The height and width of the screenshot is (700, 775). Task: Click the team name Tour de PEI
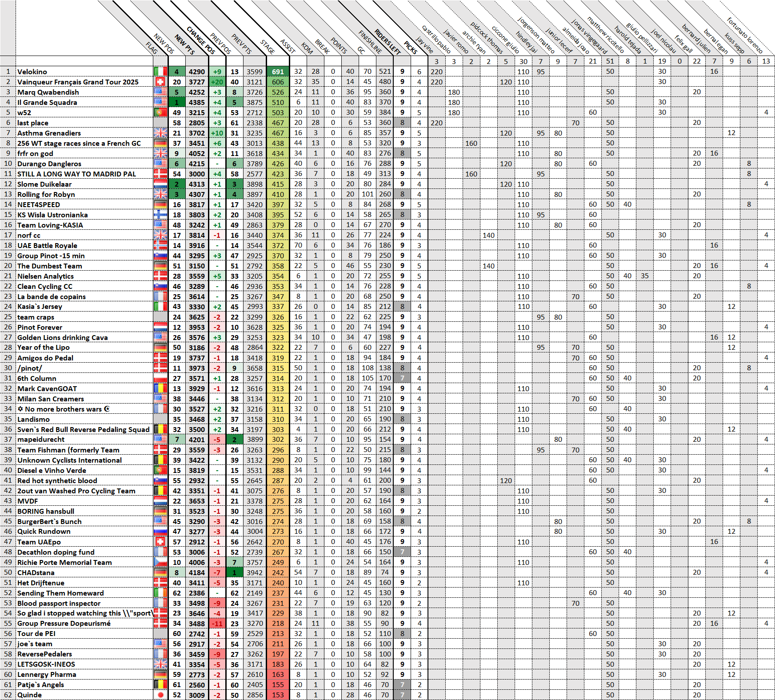(x=36, y=634)
